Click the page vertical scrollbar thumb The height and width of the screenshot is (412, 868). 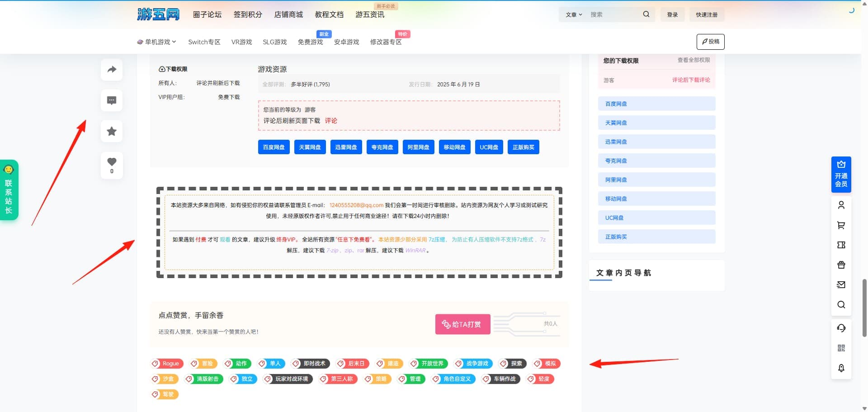click(x=864, y=308)
